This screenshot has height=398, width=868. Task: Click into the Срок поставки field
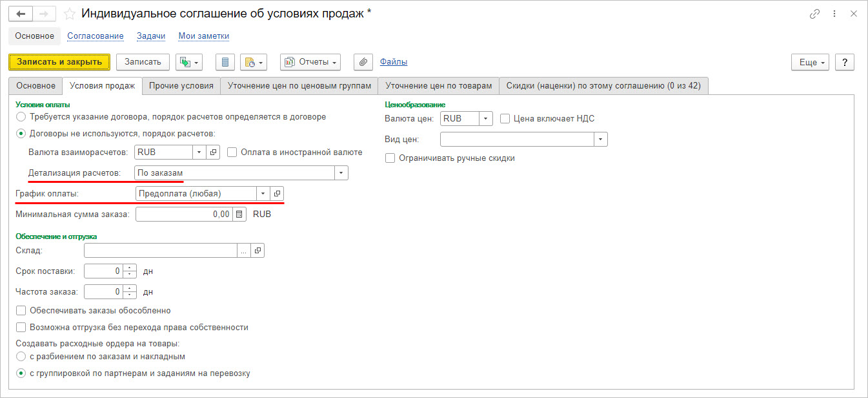pos(104,271)
